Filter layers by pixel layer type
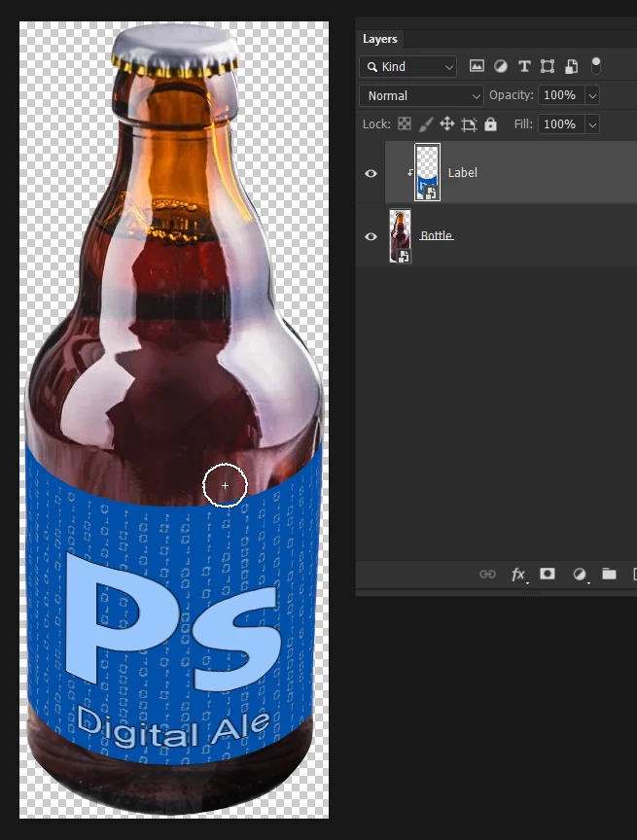 click(477, 66)
